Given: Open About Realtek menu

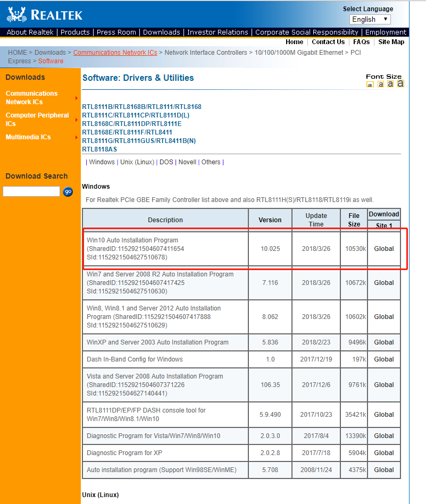Looking at the screenshot, I should (30, 32).
